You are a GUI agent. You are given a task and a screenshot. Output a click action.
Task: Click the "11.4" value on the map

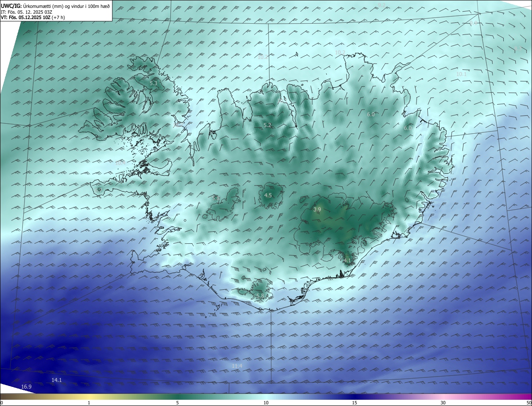[237, 366]
